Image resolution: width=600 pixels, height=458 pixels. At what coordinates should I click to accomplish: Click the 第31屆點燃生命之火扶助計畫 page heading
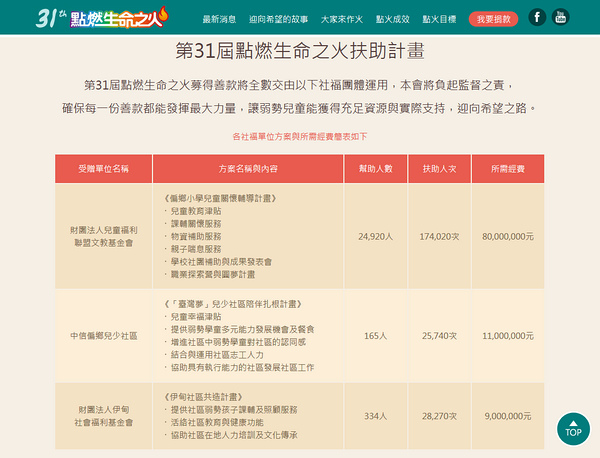pyautogui.click(x=300, y=51)
